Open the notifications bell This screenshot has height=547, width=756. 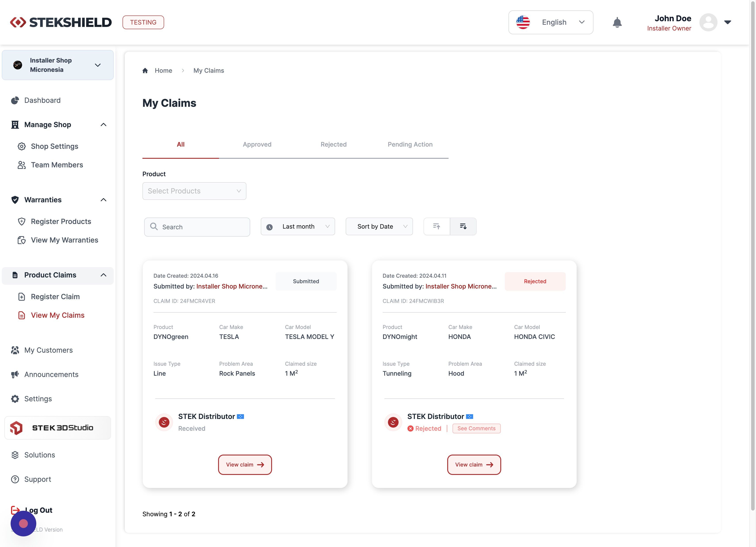[x=617, y=22]
